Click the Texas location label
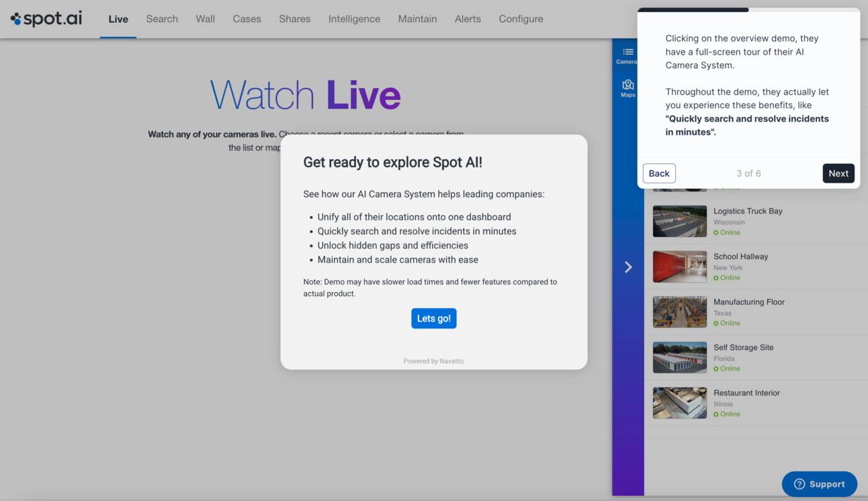Screen dimensions: 868x501 click(722, 313)
